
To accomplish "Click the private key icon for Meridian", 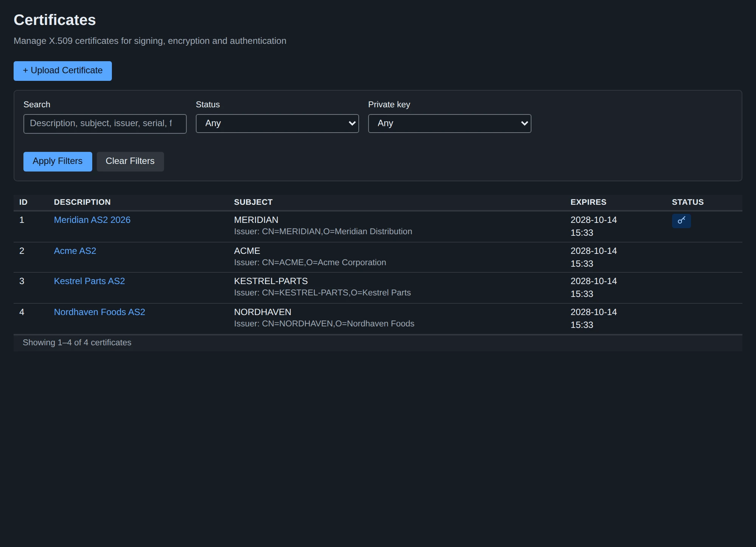I will tap(681, 221).
